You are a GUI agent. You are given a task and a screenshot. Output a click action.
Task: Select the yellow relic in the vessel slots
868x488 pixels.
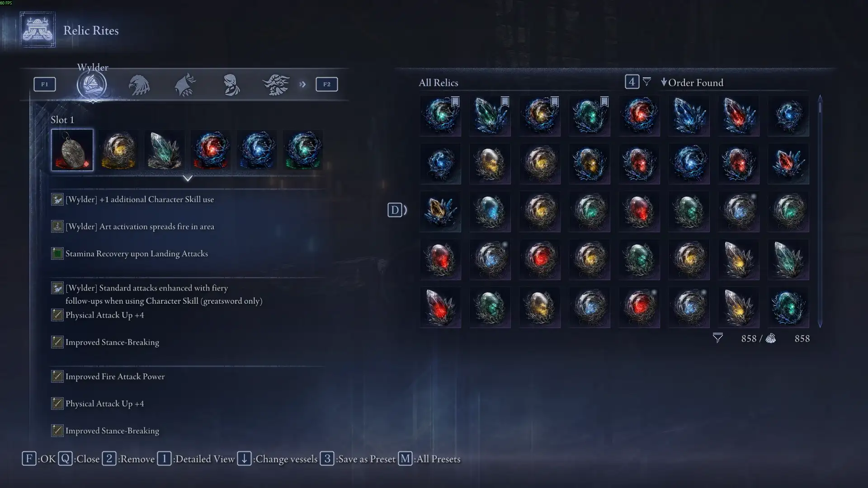[118, 150]
